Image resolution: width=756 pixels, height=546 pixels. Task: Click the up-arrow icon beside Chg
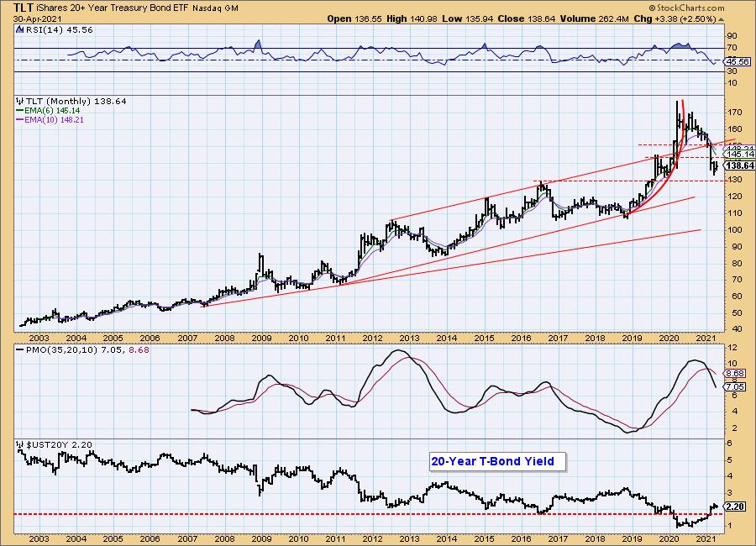[722, 19]
